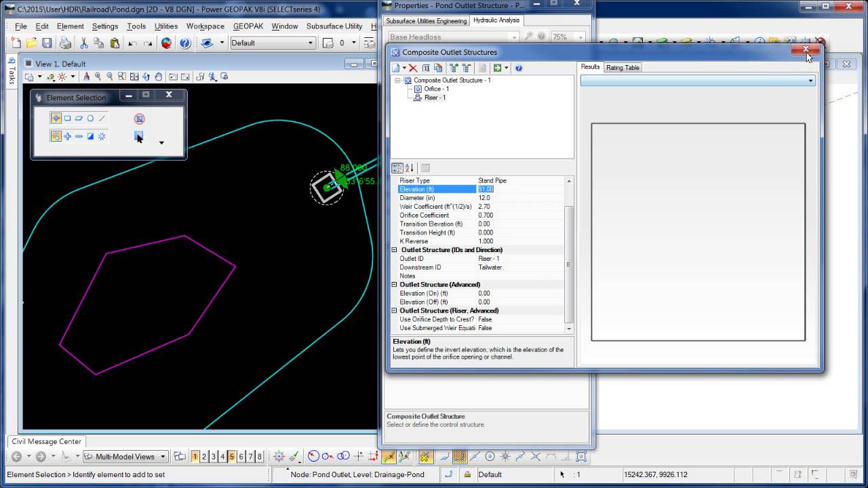Image resolution: width=868 pixels, height=488 pixels.
Task: Toggle the Block selection method
Action: (67, 119)
